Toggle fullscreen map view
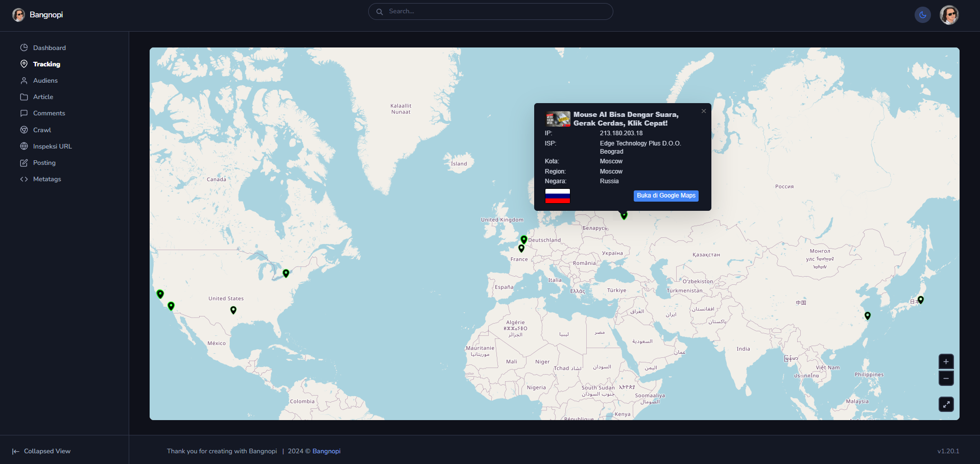 click(946, 404)
